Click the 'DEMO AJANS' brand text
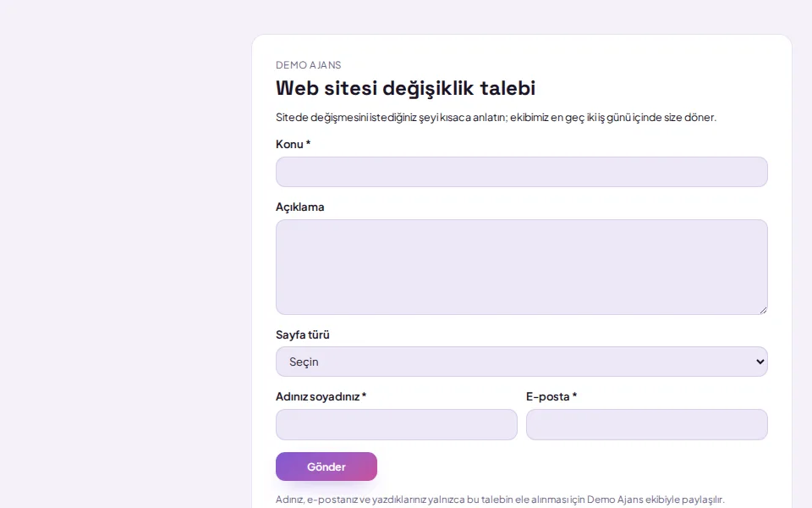The image size is (812, 508). point(308,65)
